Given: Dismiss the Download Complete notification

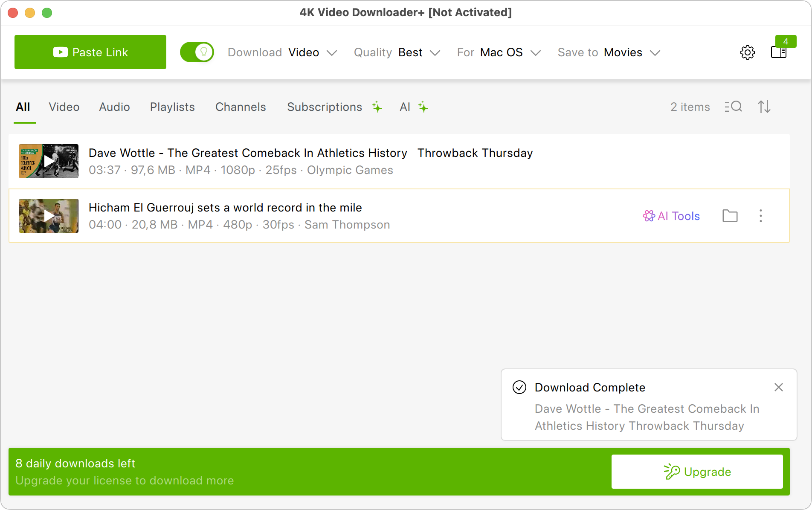Looking at the screenshot, I should tap(779, 387).
